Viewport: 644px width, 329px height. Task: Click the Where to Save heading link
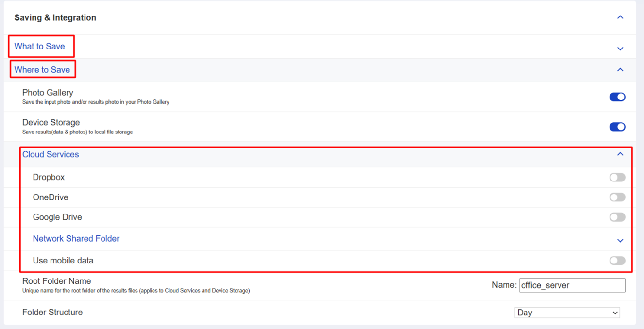click(42, 70)
